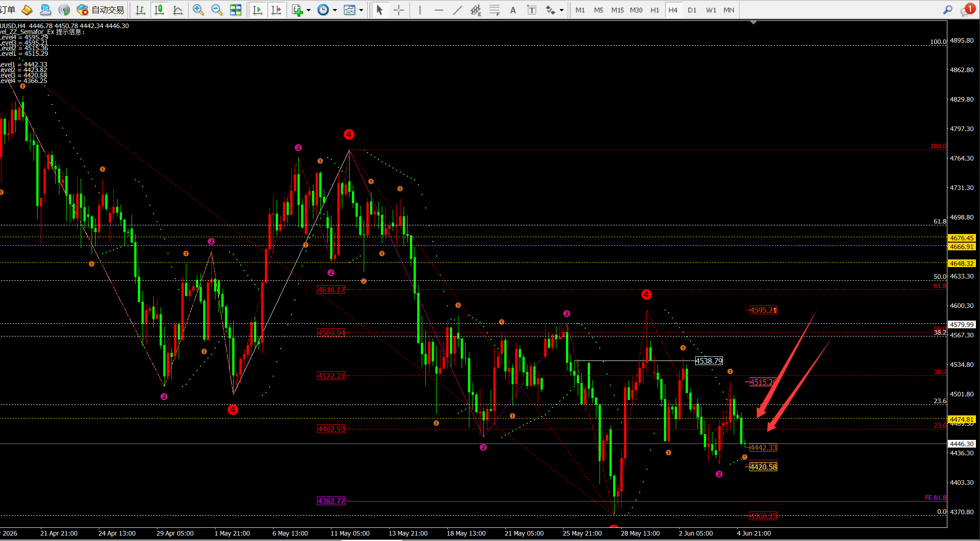Open chat notifications with red badge
980x541 pixels.
(x=967, y=9)
